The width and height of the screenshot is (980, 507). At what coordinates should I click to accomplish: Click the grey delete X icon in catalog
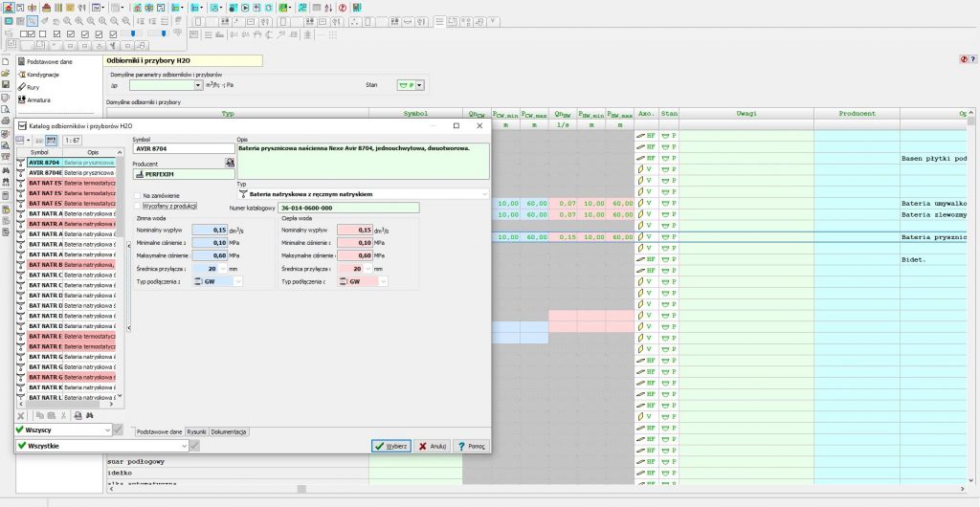coord(21,415)
